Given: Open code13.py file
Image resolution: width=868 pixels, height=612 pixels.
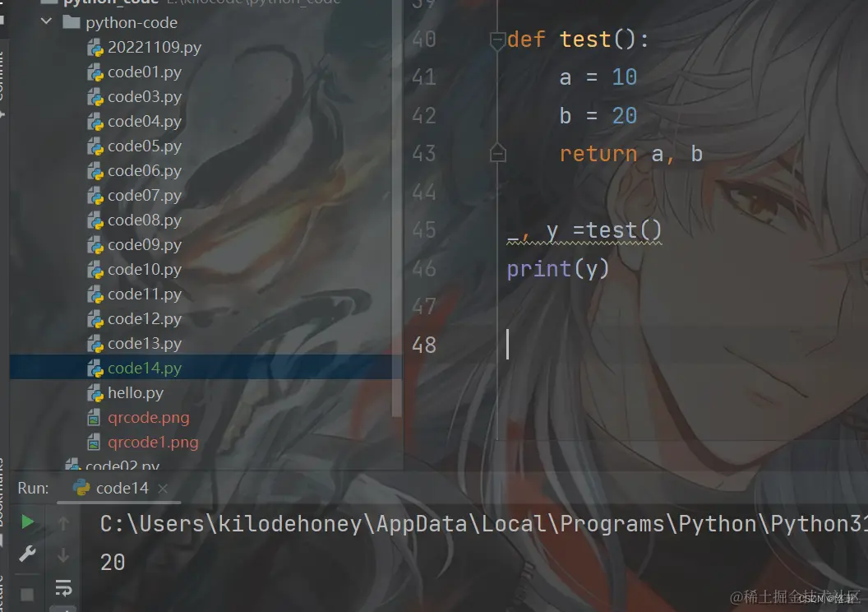Looking at the screenshot, I should pos(145,343).
